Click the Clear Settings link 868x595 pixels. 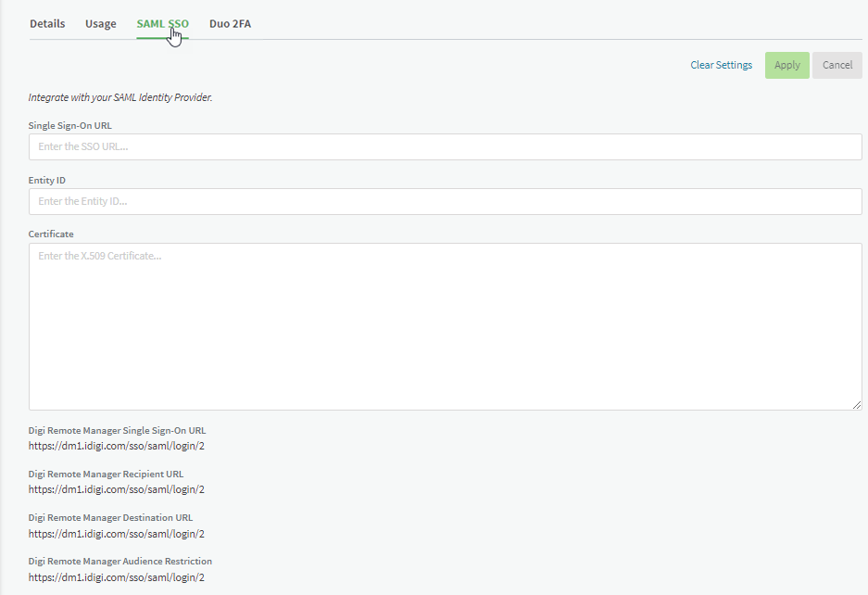721,65
